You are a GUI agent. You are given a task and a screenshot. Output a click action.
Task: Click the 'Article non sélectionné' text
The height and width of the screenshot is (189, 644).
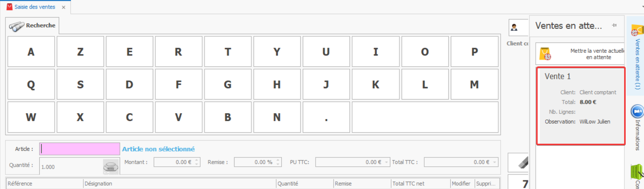click(158, 149)
